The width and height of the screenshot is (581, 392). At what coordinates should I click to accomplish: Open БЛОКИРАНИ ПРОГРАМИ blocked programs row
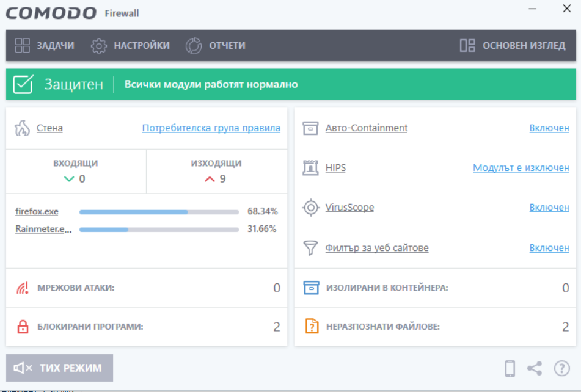tap(147, 327)
